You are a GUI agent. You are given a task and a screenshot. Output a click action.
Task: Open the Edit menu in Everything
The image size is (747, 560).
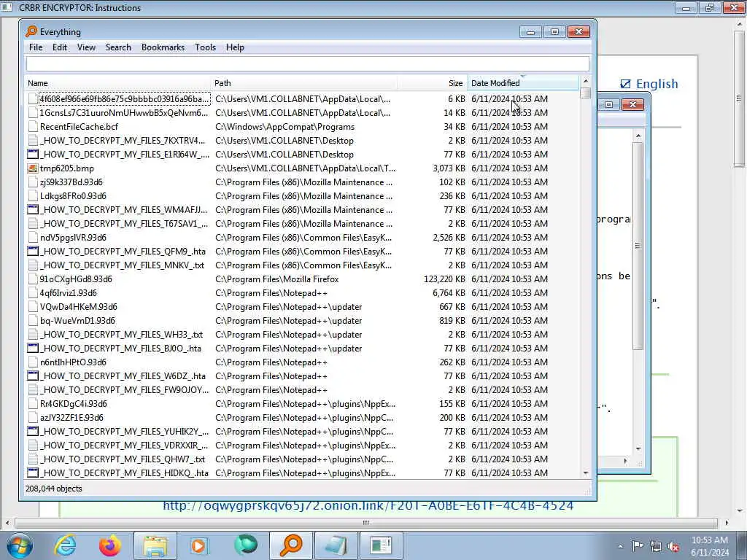(60, 47)
